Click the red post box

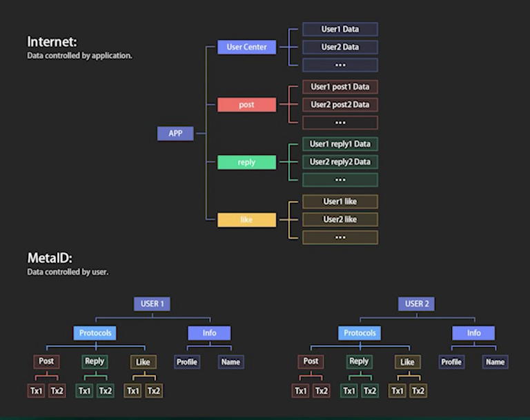tap(246, 105)
